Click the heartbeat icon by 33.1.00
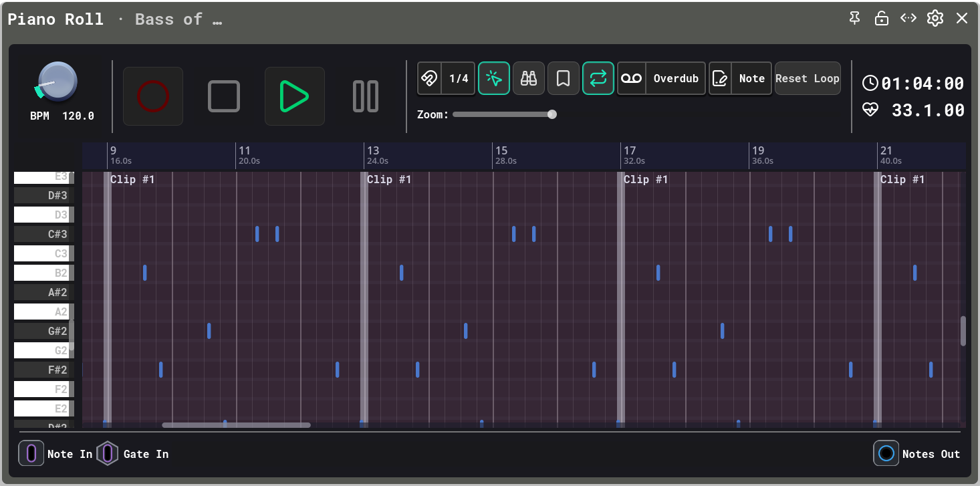The width and height of the screenshot is (980, 486). tap(870, 110)
